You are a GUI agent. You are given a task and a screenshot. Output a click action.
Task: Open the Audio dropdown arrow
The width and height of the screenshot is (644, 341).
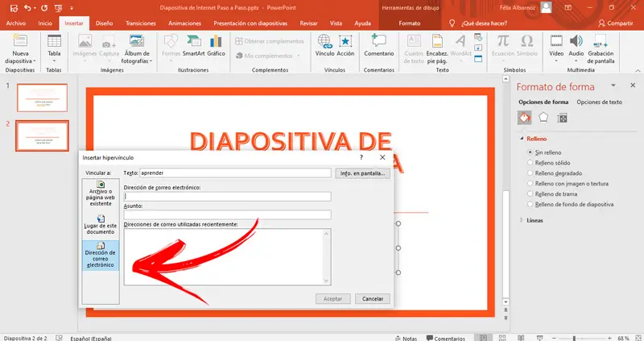pyautogui.click(x=576, y=61)
